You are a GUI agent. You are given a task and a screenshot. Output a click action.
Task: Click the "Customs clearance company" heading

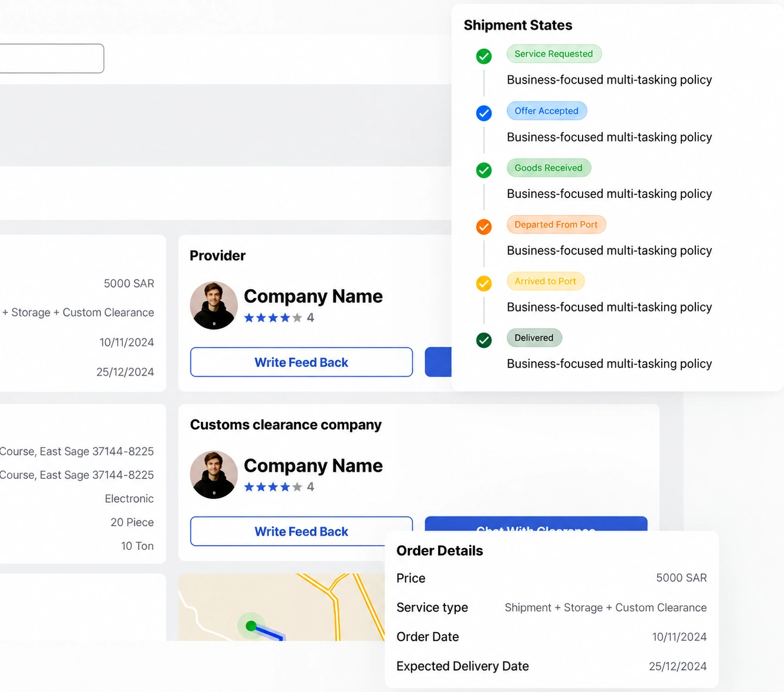coord(286,425)
